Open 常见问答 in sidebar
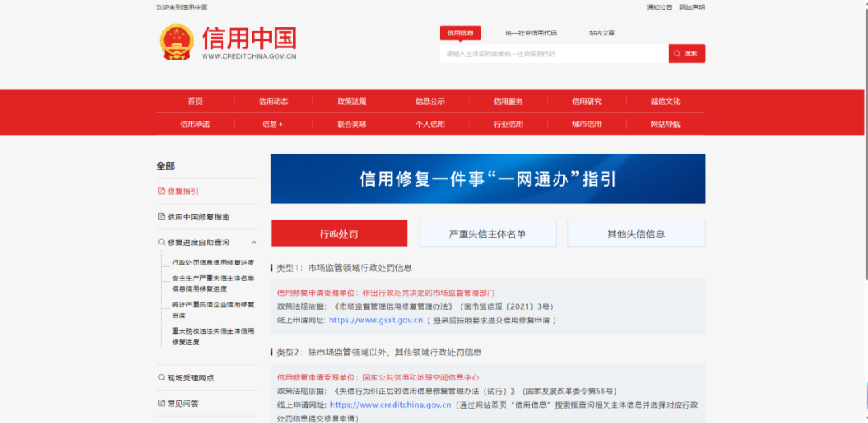 click(x=182, y=403)
